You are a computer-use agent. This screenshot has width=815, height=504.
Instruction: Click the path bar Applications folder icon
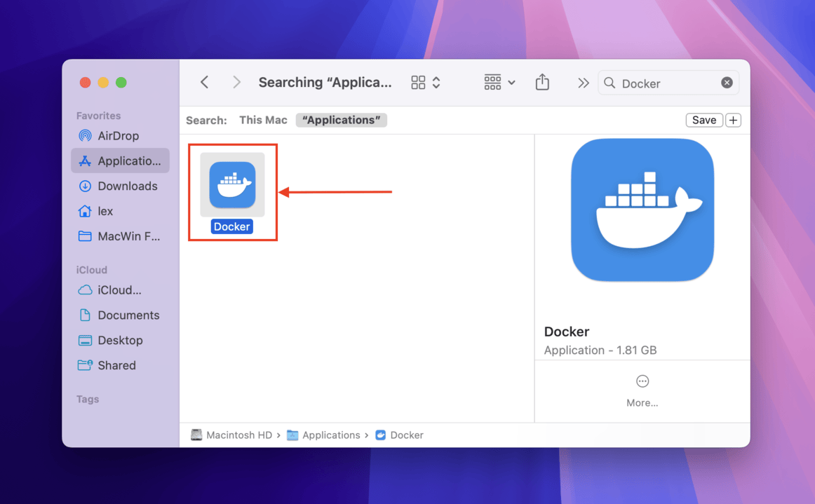point(292,435)
